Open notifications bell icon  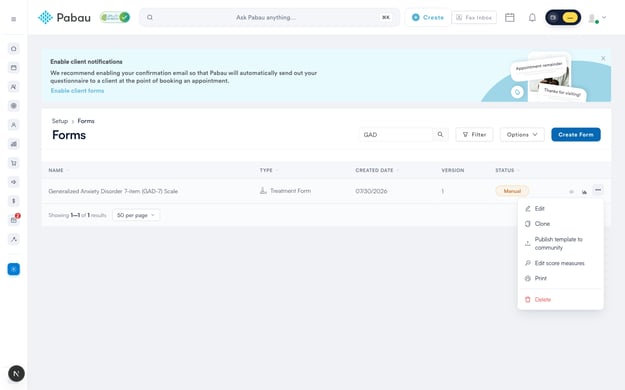(x=532, y=18)
